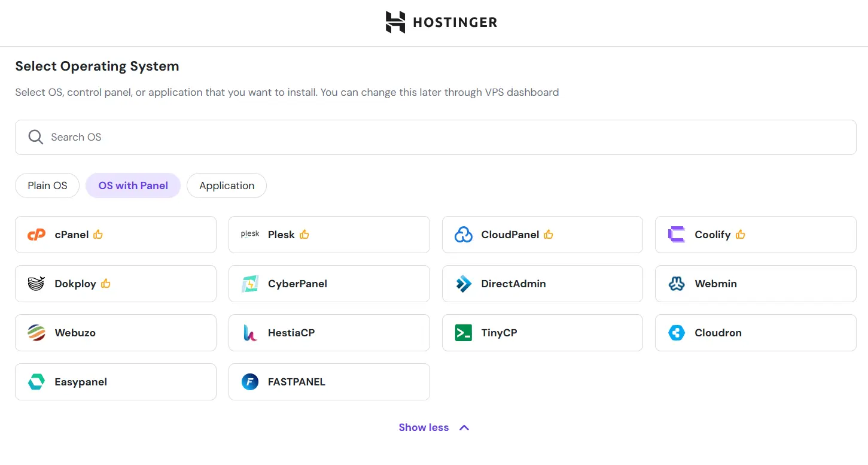Choose the Cloudron label

point(718,333)
